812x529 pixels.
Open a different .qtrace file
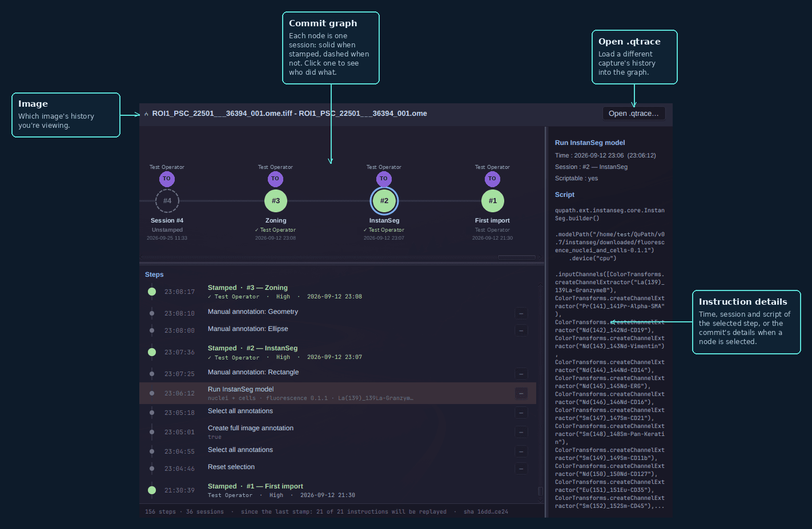634,114
